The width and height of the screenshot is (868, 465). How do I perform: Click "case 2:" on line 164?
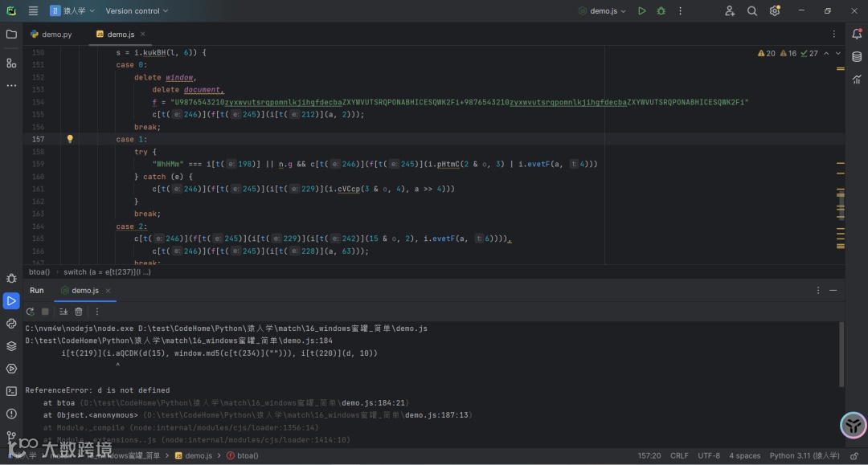(x=131, y=226)
